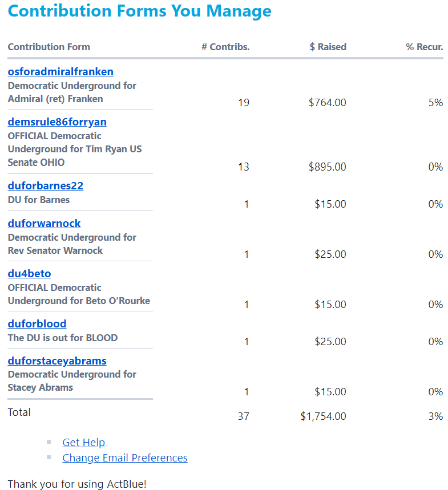Open the Get Help link

pos(84,443)
